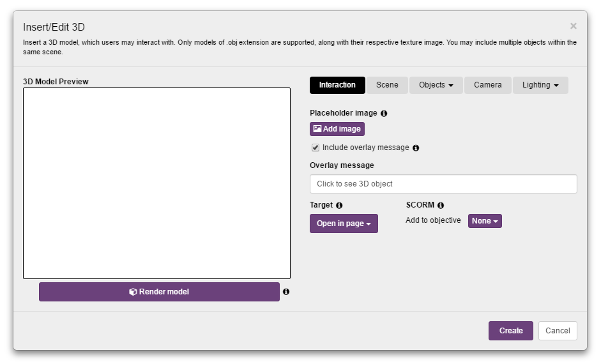Click the Add image button
The width and height of the screenshot is (601, 364).
pos(337,129)
